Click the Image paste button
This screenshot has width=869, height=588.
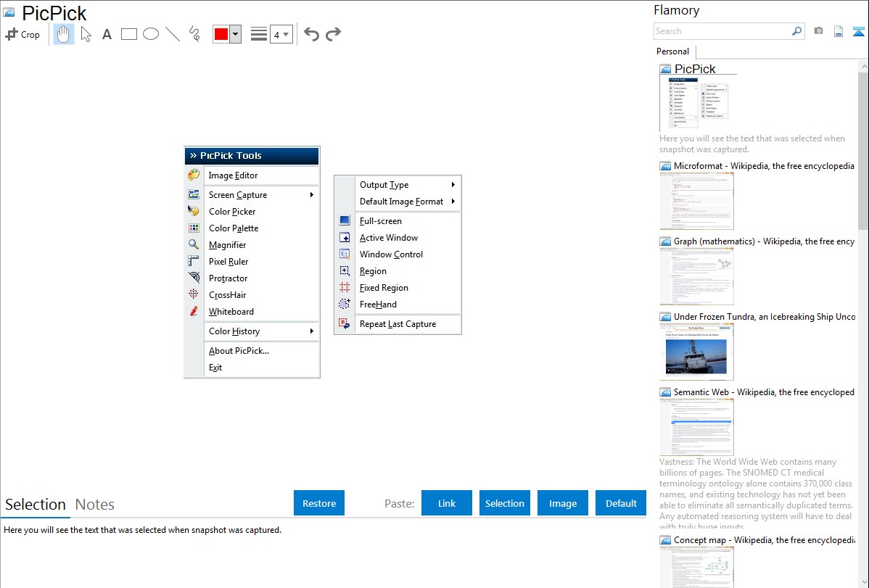[563, 503]
